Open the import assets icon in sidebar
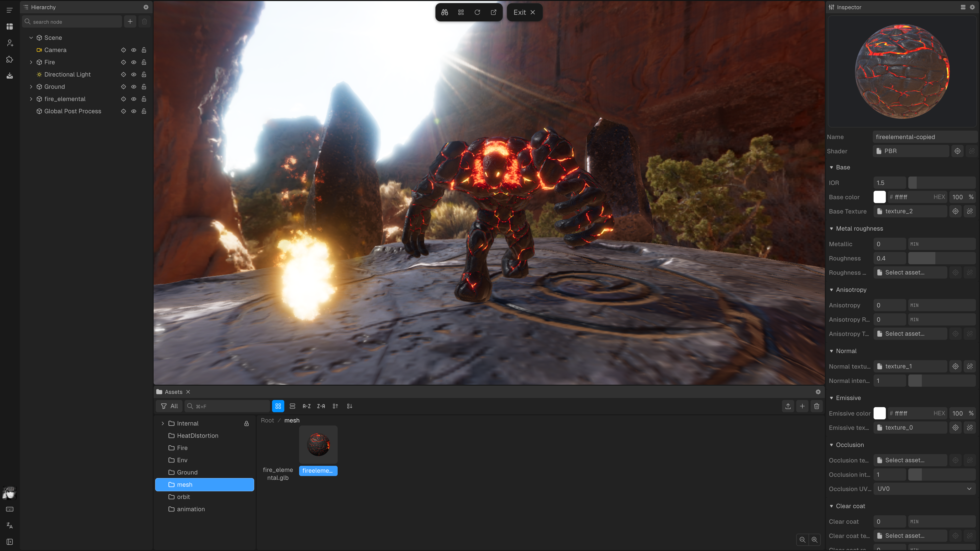The height and width of the screenshot is (551, 980). pyautogui.click(x=9, y=75)
